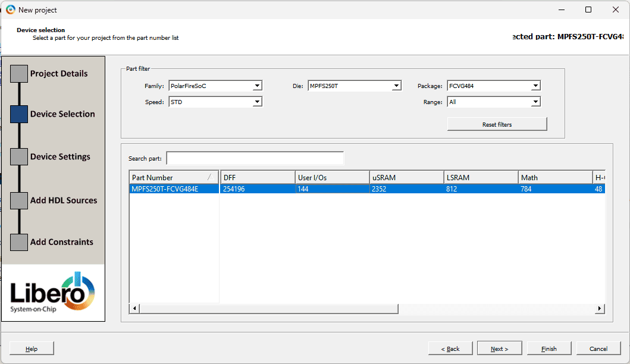
Task: Open the Family dropdown showing PolarFireSoC
Action: (x=215, y=86)
